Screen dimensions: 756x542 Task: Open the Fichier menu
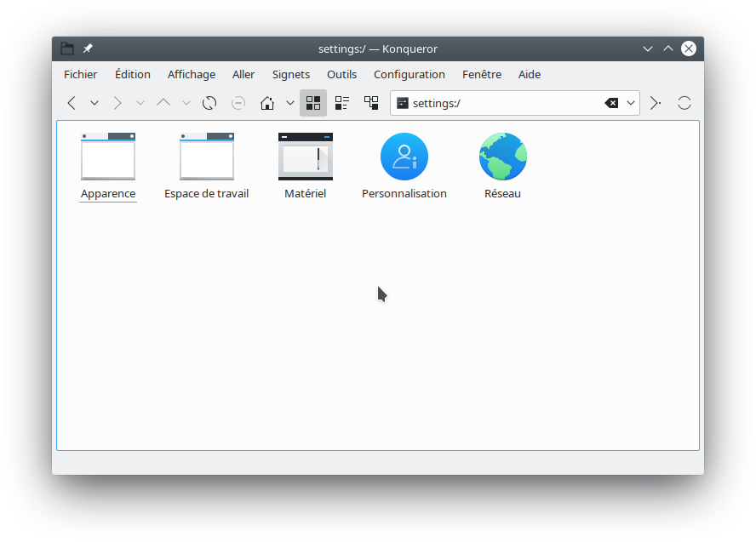pyautogui.click(x=81, y=74)
